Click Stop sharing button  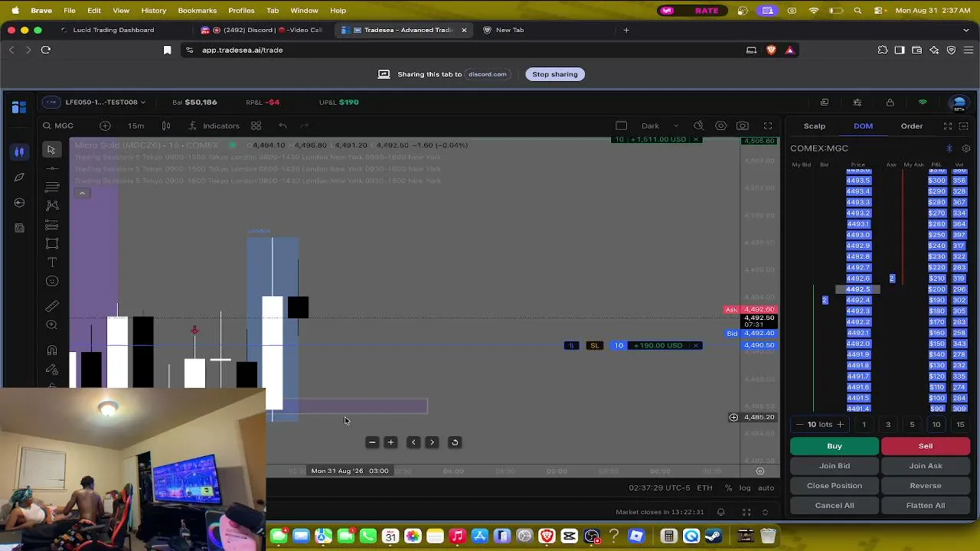pos(555,74)
